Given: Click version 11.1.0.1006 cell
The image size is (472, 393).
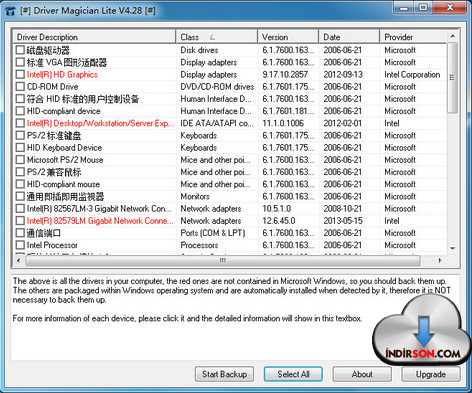Looking at the screenshot, I should pos(283,123).
